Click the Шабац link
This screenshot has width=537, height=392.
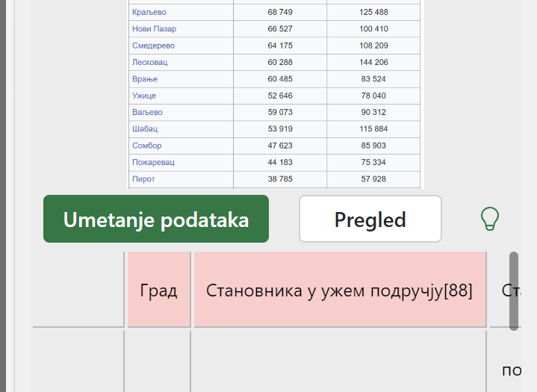(145, 129)
